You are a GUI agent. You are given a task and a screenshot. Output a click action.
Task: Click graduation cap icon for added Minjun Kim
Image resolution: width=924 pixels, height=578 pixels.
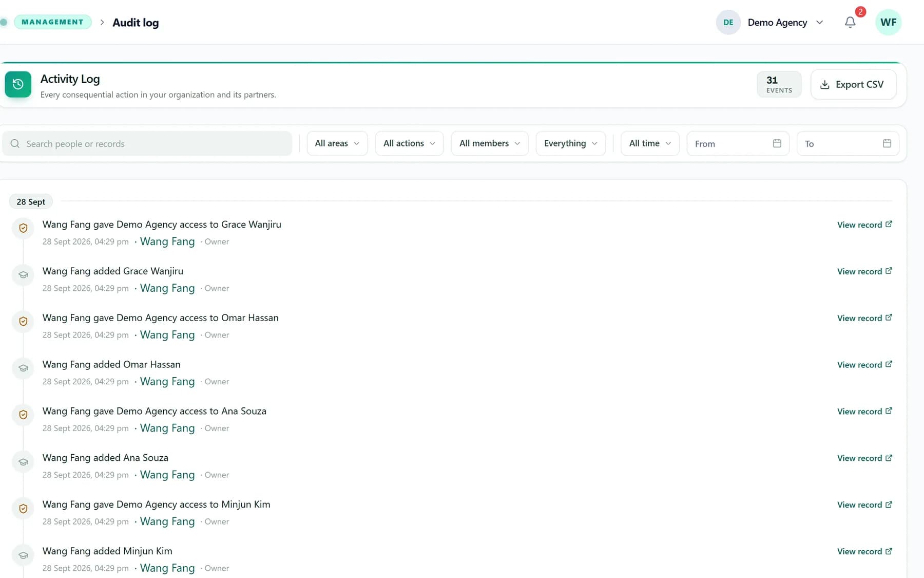23,555
